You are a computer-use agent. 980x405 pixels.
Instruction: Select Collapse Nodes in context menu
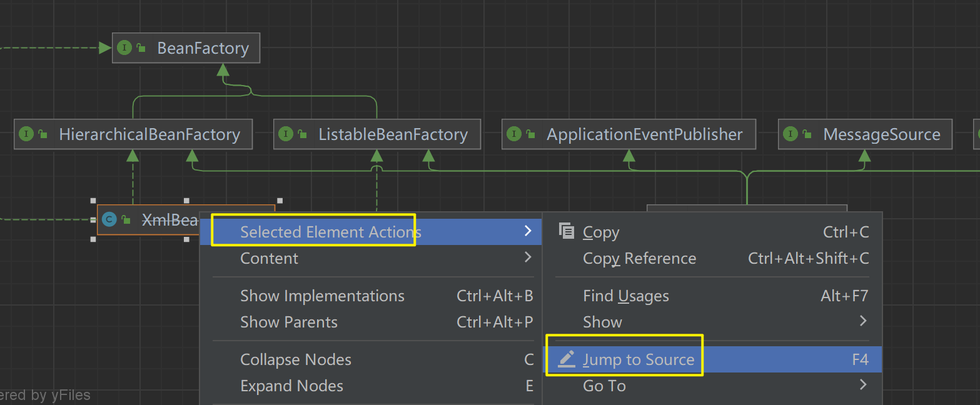[296, 360]
